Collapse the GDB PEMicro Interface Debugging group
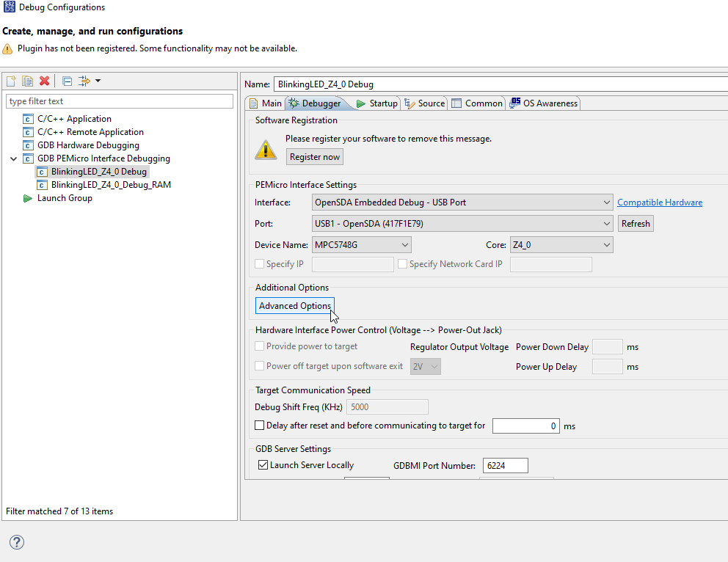 (x=13, y=158)
